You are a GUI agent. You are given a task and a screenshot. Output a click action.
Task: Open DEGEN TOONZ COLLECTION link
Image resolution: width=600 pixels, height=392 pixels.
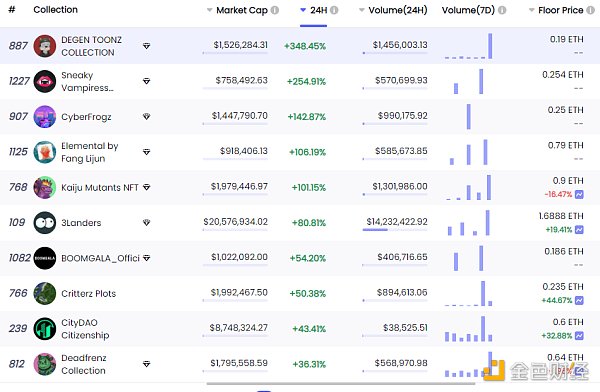click(91, 46)
